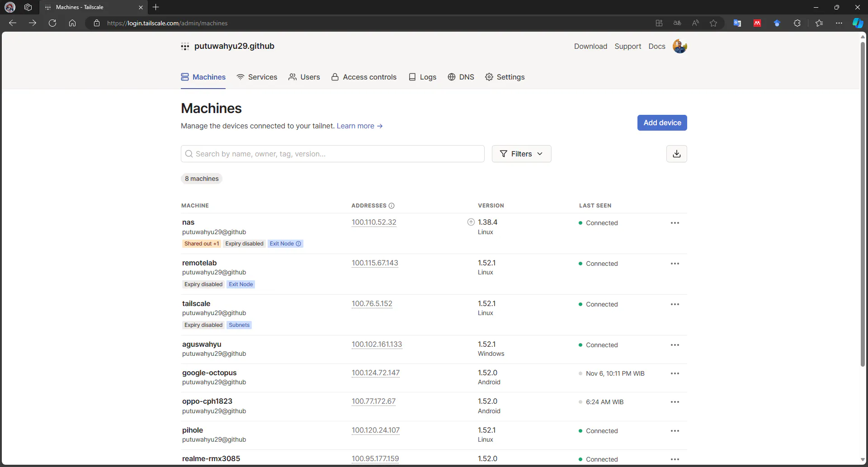The image size is (868, 467).
Task: Open the google-octopus machine details
Action: (x=209, y=373)
